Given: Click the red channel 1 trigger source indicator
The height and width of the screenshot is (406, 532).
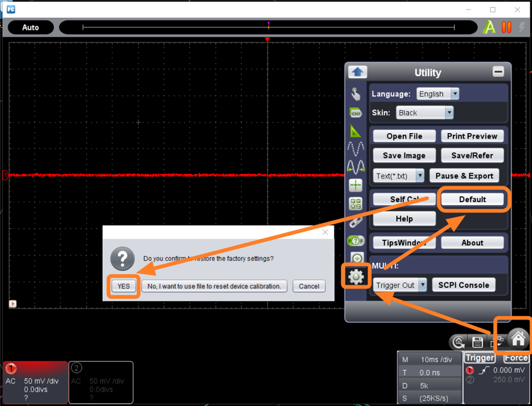Looking at the screenshot, I should [469, 370].
